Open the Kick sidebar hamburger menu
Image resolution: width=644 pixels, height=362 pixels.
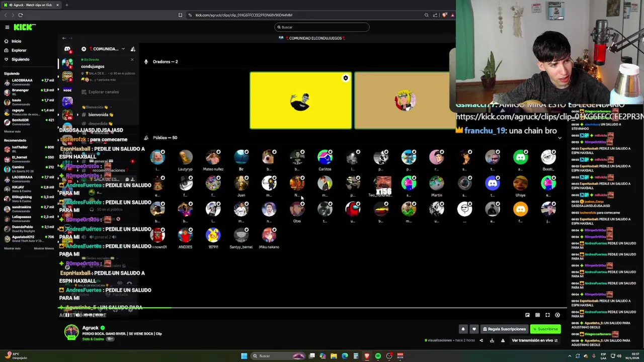7,27
